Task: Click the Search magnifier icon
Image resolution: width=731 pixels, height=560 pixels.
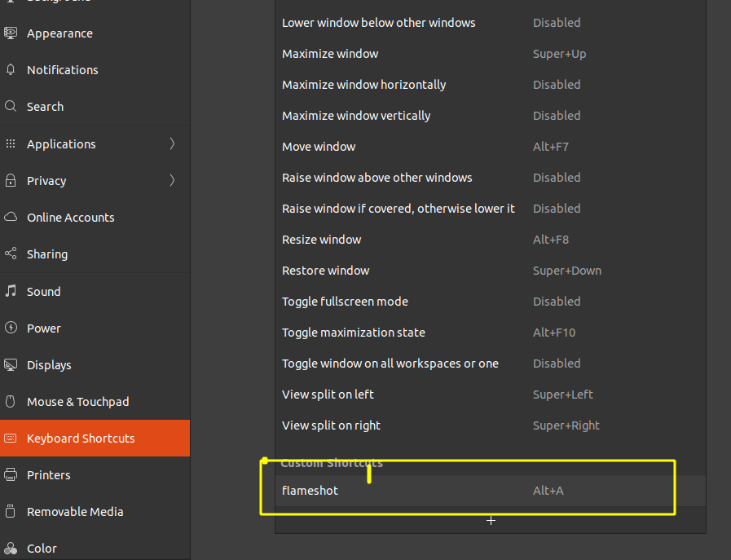Action: [11, 106]
